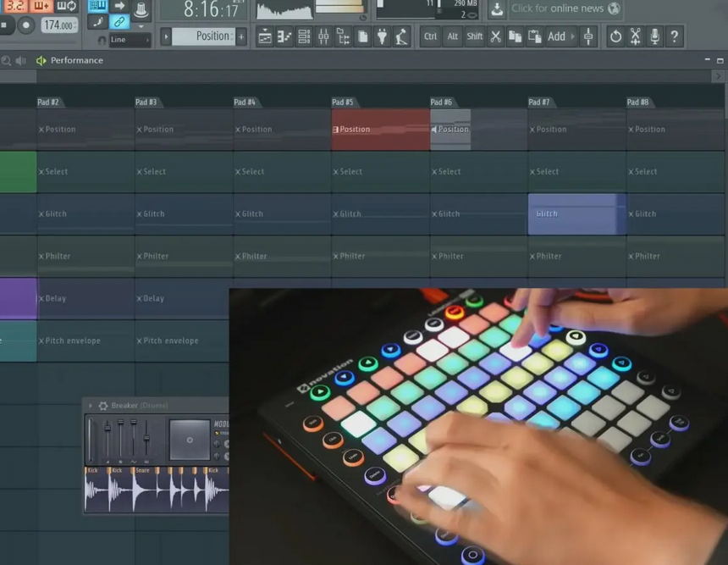This screenshot has height=565, width=728.
Task: Toggle typing keyboard to piano
Action: point(97,6)
